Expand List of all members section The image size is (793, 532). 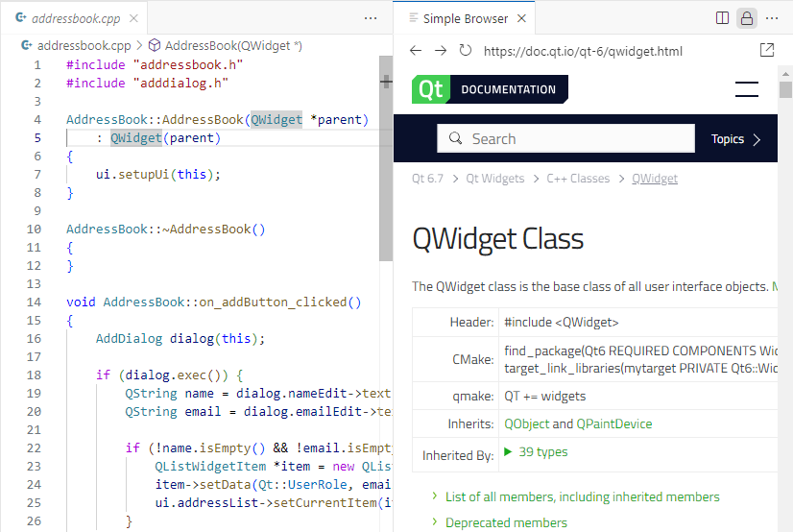pyautogui.click(x=582, y=496)
